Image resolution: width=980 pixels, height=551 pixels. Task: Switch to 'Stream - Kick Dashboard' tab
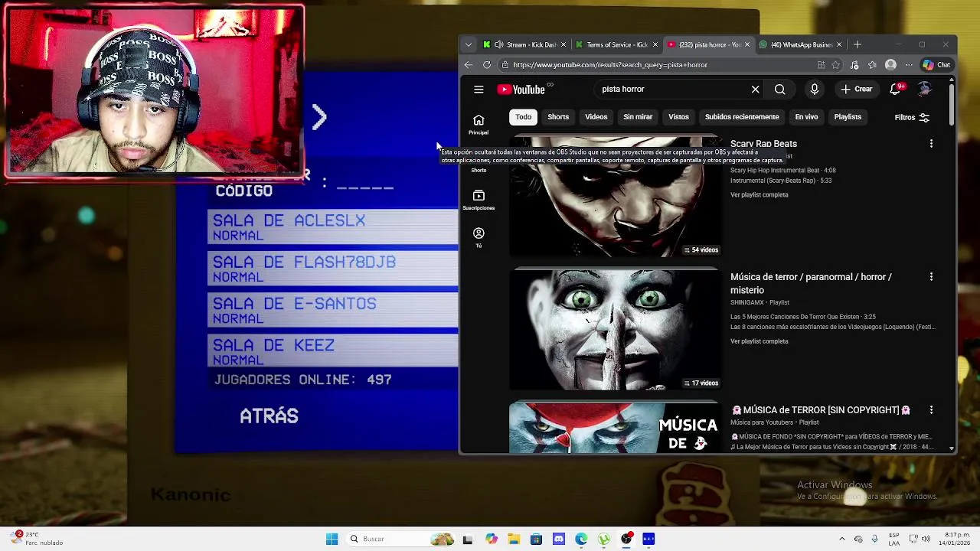[524, 44]
